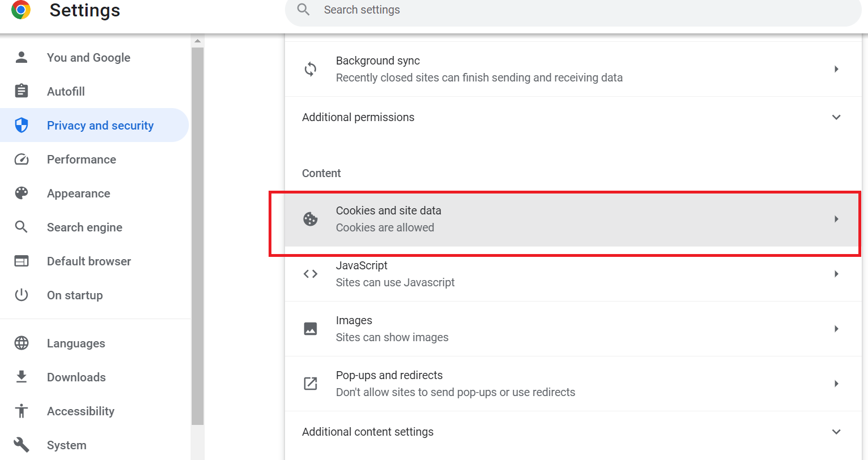Viewport: 868px width, 460px height.
Task: Click the Background sync refresh icon
Action: pos(310,68)
